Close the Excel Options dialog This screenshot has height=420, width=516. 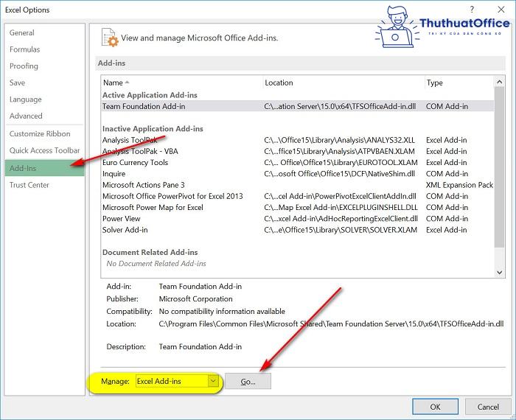[x=501, y=10]
